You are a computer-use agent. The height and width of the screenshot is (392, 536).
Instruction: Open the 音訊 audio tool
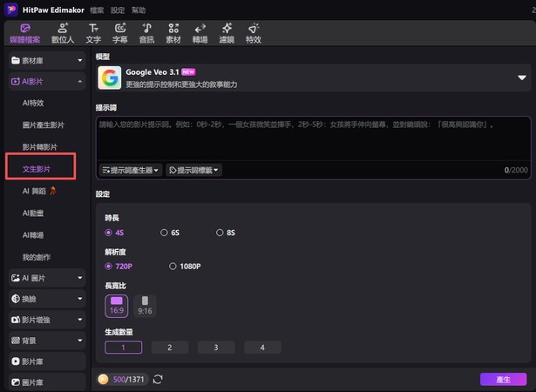point(146,33)
